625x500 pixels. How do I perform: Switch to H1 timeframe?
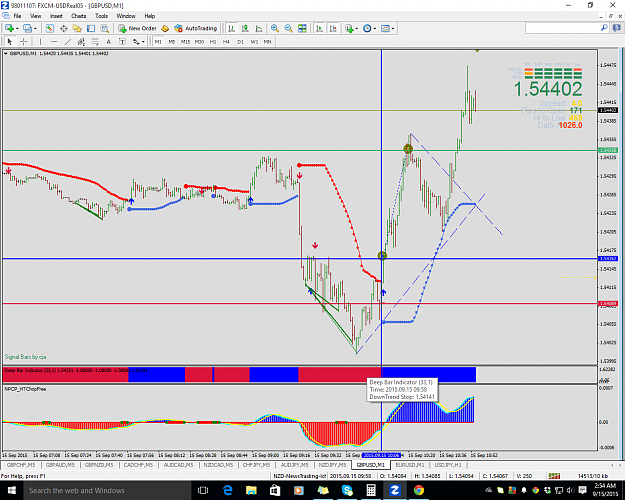coord(213,41)
